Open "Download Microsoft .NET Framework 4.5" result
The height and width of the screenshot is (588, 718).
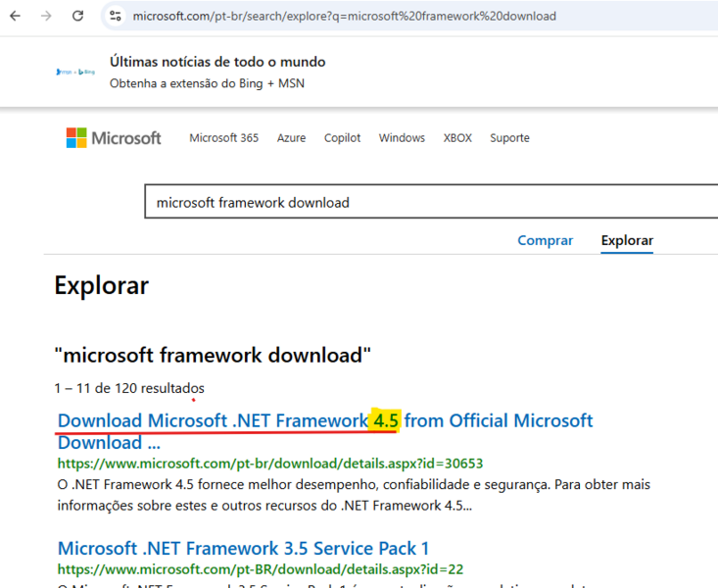pyautogui.click(x=325, y=431)
